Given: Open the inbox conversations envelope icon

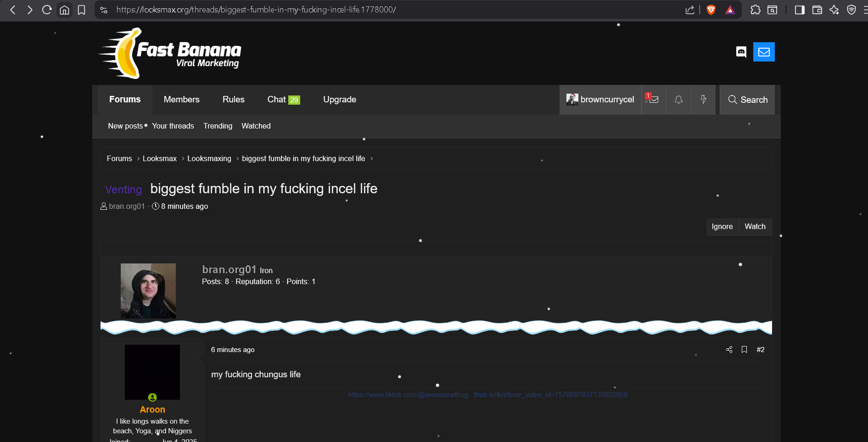Looking at the screenshot, I should (x=654, y=100).
